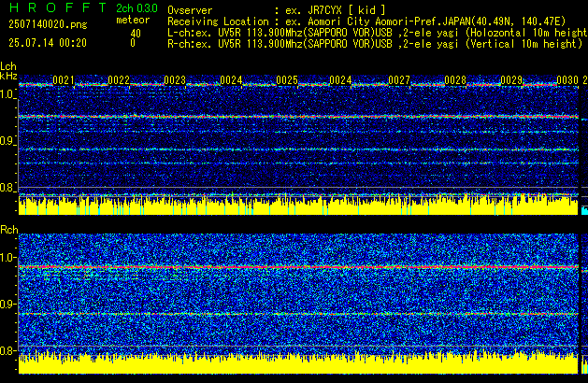Click the 0023 time marker
The image size is (588, 383).
pos(175,79)
